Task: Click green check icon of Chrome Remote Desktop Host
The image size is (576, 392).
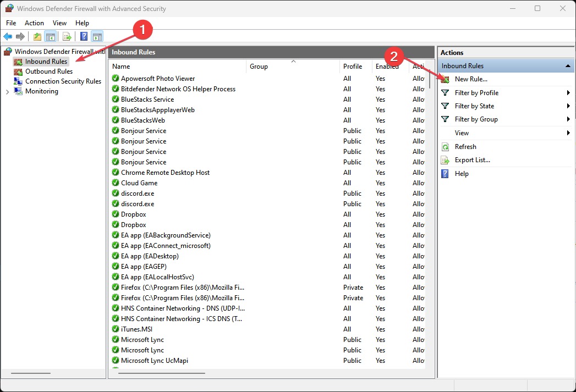Action: pos(116,172)
